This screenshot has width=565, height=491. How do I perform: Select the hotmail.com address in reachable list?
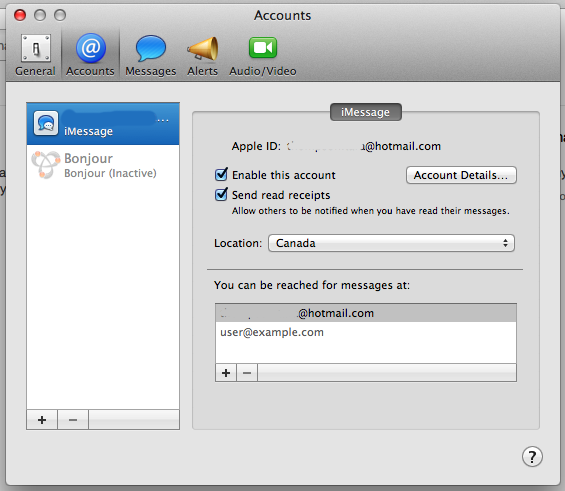tap(366, 313)
